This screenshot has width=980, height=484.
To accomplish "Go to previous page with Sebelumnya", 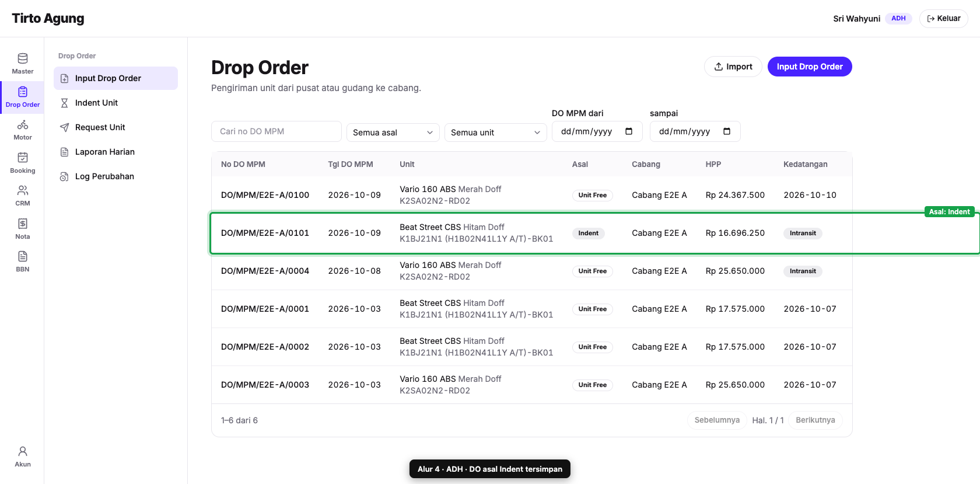I will point(717,420).
